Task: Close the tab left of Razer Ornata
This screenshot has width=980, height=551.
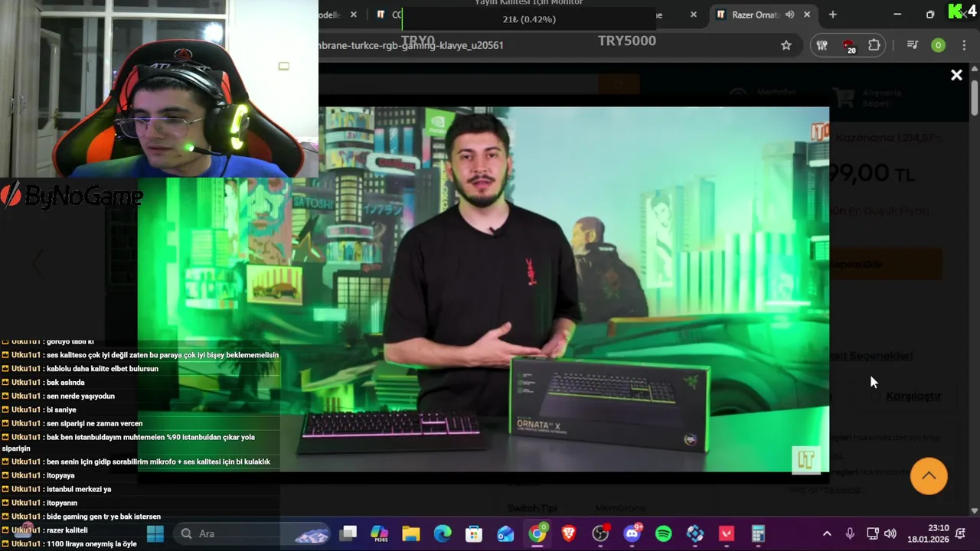Action: [694, 15]
